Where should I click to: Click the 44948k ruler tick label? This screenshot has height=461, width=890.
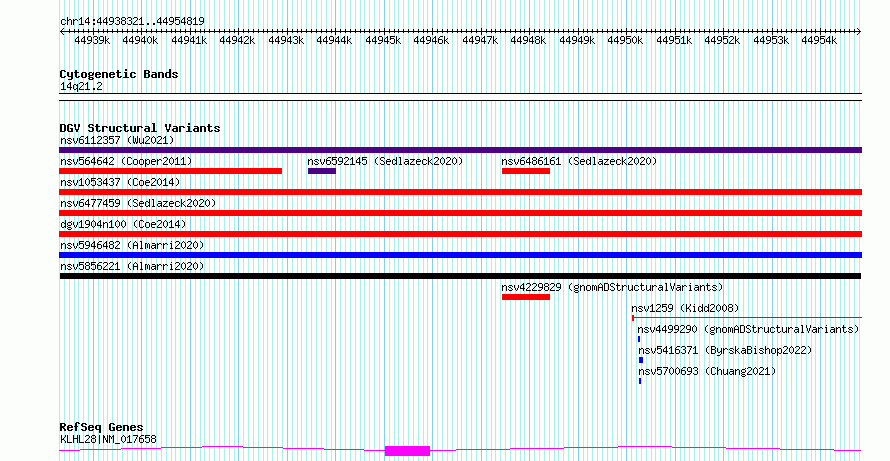click(528, 40)
